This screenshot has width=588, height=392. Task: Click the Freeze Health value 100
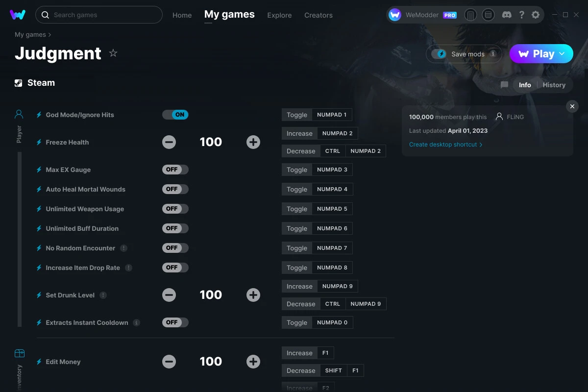(x=211, y=142)
